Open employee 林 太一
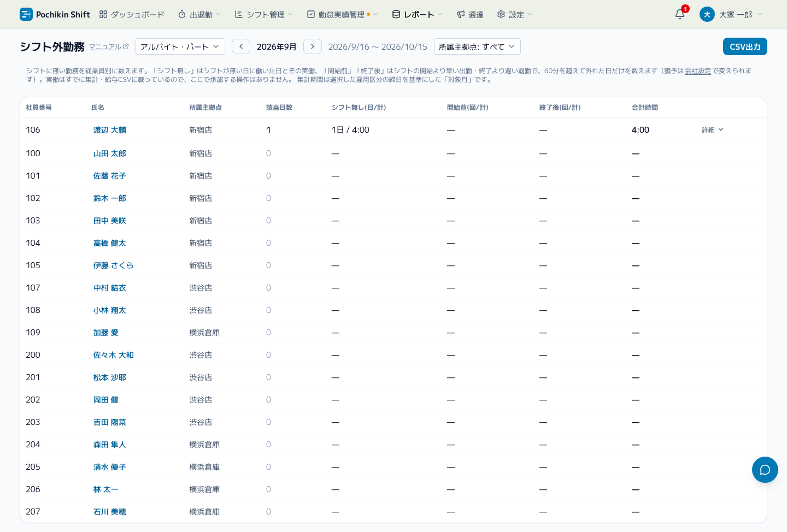Screen dimensions: 787x532 click(106, 489)
